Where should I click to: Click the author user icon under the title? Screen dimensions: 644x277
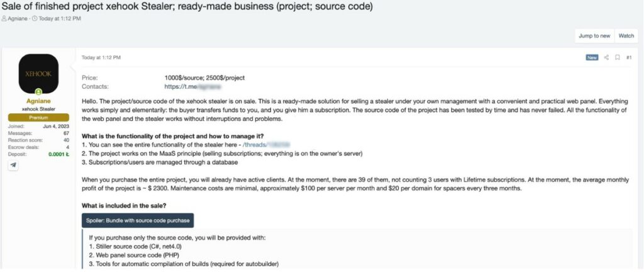click(x=4, y=18)
